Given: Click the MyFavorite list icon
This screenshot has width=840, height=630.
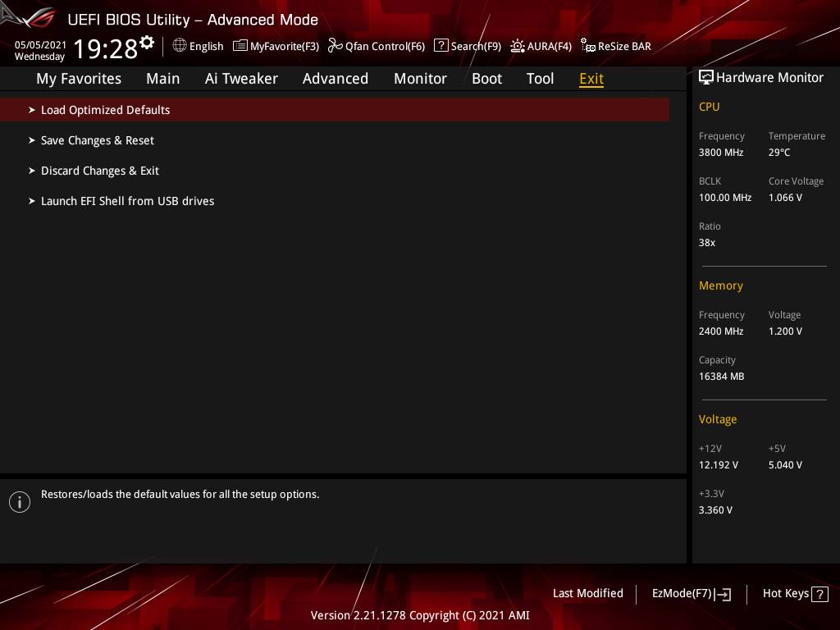Looking at the screenshot, I should 240,46.
